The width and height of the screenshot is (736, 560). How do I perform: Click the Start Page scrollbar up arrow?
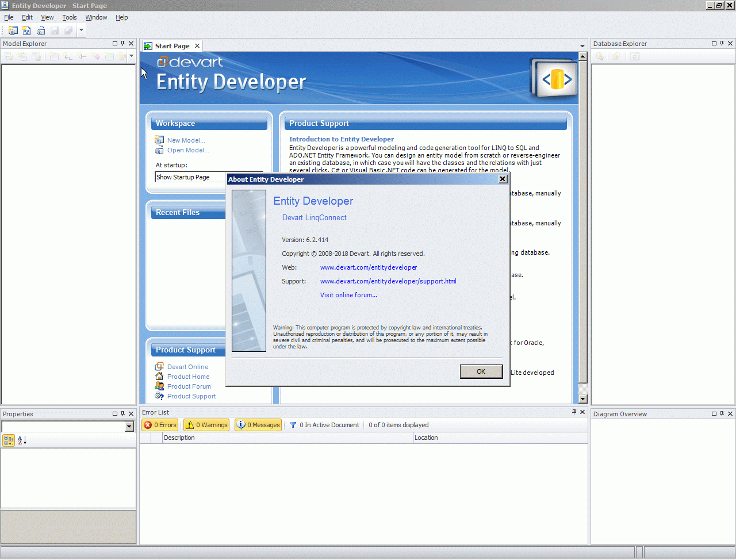click(582, 56)
